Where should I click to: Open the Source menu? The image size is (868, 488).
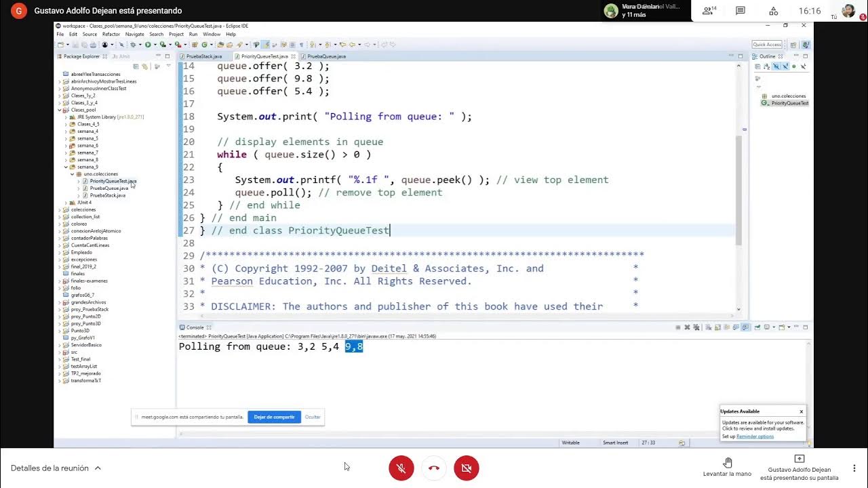[90, 34]
